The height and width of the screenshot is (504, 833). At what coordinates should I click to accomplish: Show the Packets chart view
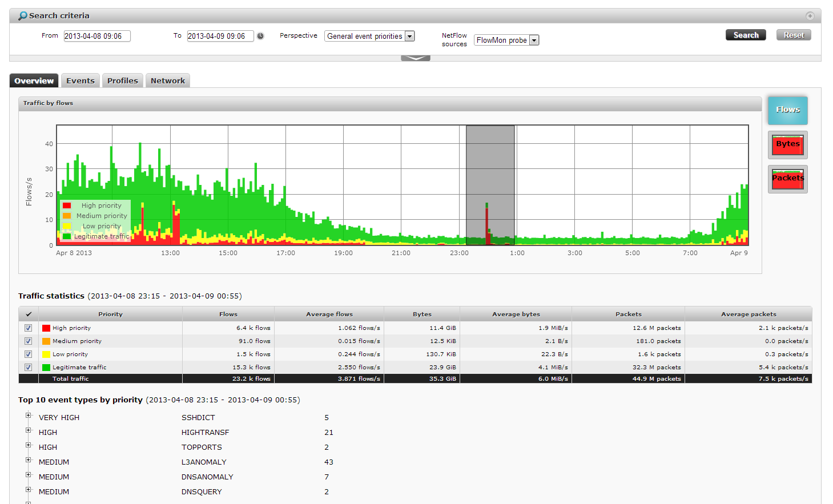pyautogui.click(x=787, y=179)
